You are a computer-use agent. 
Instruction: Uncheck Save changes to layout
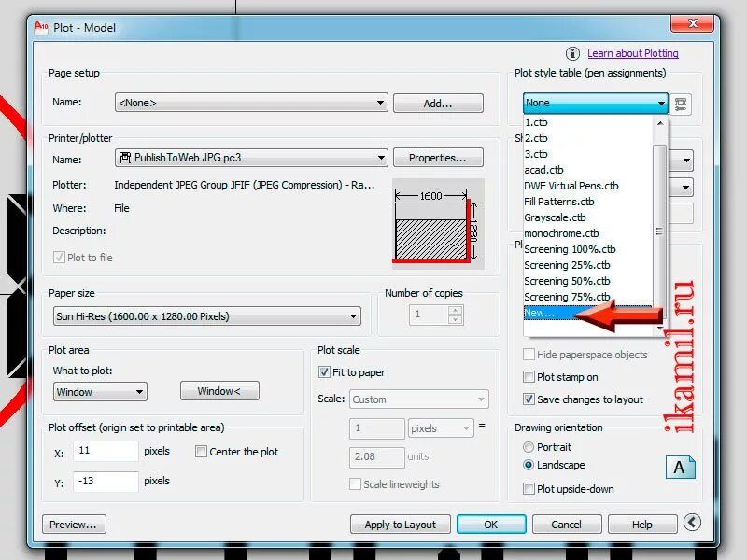tap(529, 399)
